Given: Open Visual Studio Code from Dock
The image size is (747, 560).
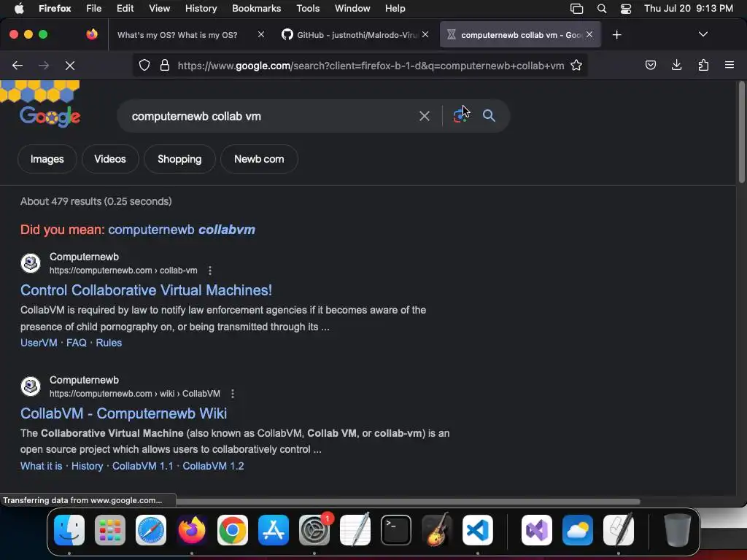Looking at the screenshot, I should point(477,529).
